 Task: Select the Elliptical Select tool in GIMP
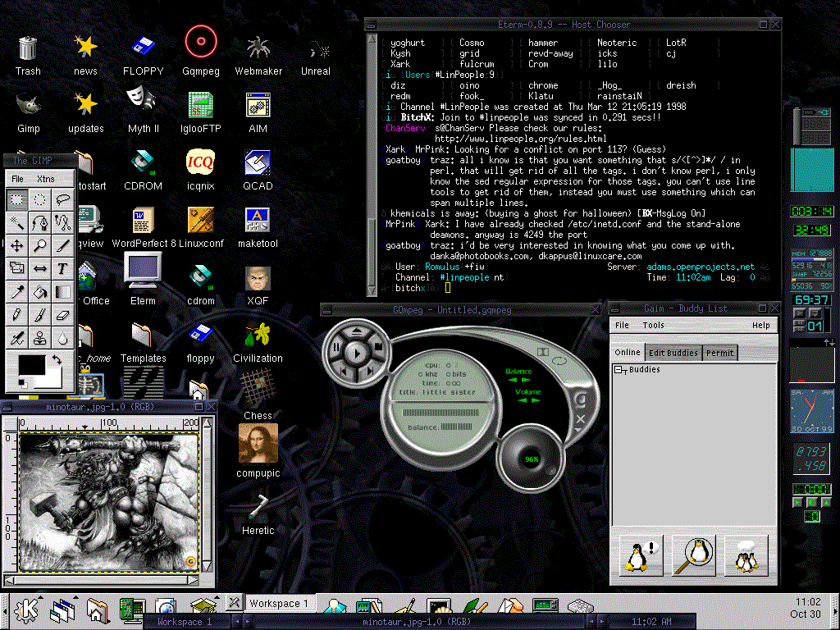39,200
